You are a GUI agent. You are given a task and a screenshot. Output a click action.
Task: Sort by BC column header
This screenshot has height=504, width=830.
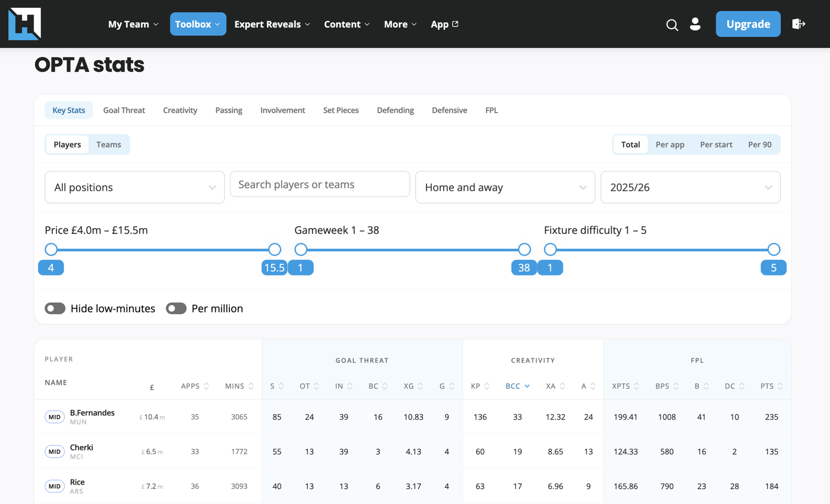[378, 386]
